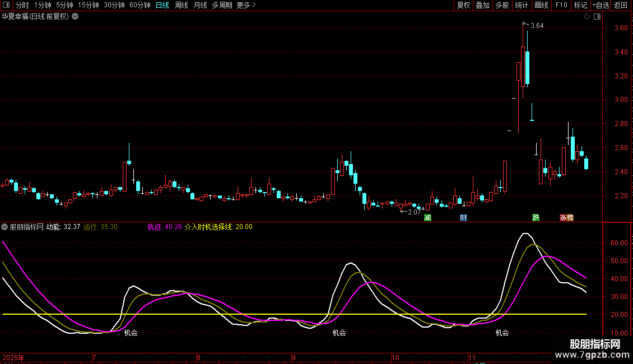
Task: Click the blue 财 marker icon
Action: (x=463, y=217)
